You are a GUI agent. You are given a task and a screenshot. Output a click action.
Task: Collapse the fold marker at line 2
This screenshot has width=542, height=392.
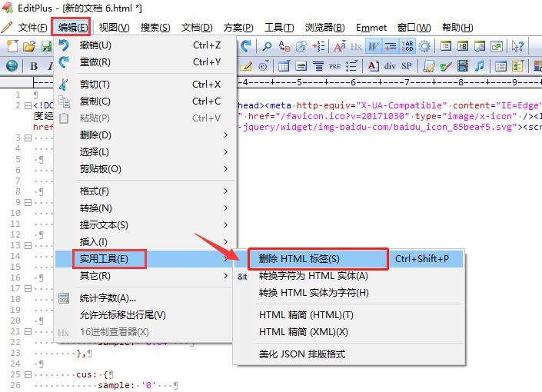27,106
